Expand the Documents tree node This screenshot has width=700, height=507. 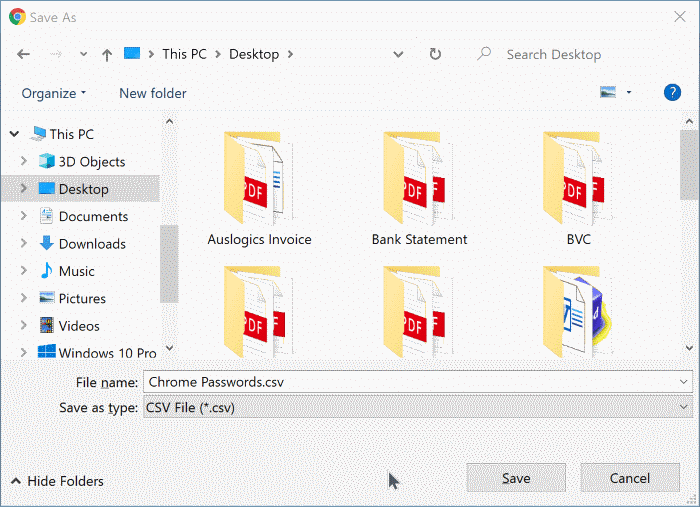click(x=24, y=216)
